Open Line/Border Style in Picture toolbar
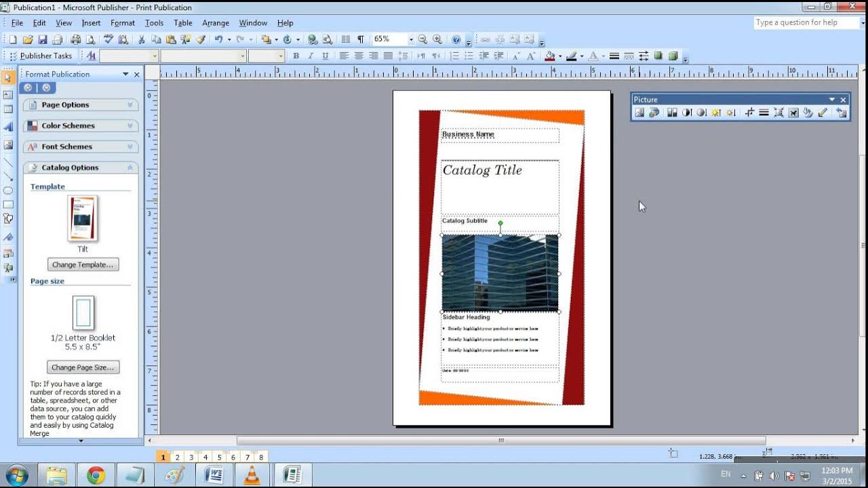Viewport: 868px width, 488px height. click(x=764, y=113)
